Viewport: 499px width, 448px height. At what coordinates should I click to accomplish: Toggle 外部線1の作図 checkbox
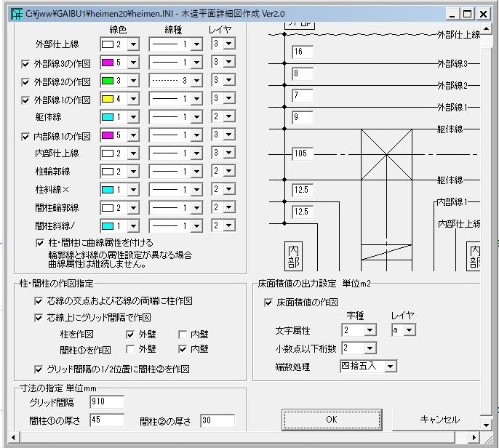click(x=25, y=100)
